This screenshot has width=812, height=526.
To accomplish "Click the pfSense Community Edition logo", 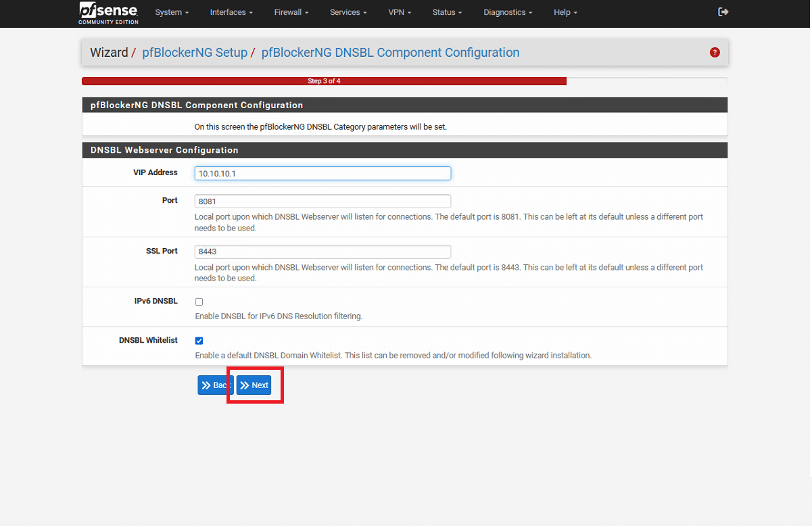I will (x=108, y=13).
